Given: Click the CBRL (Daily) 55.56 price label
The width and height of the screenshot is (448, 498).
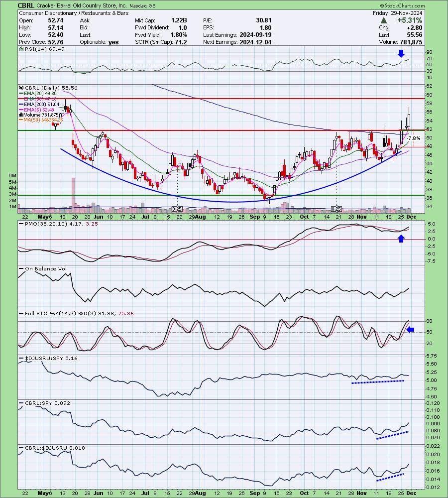Looking at the screenshot, I should 51,88.
